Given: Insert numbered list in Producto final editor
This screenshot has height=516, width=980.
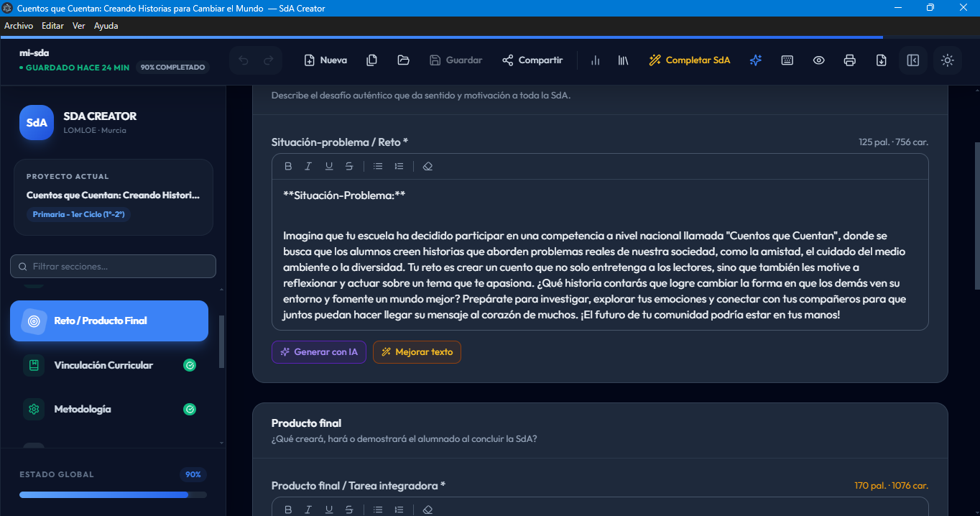Looking at the screenshot, I should pyautogui.click(x=399, y=510).
